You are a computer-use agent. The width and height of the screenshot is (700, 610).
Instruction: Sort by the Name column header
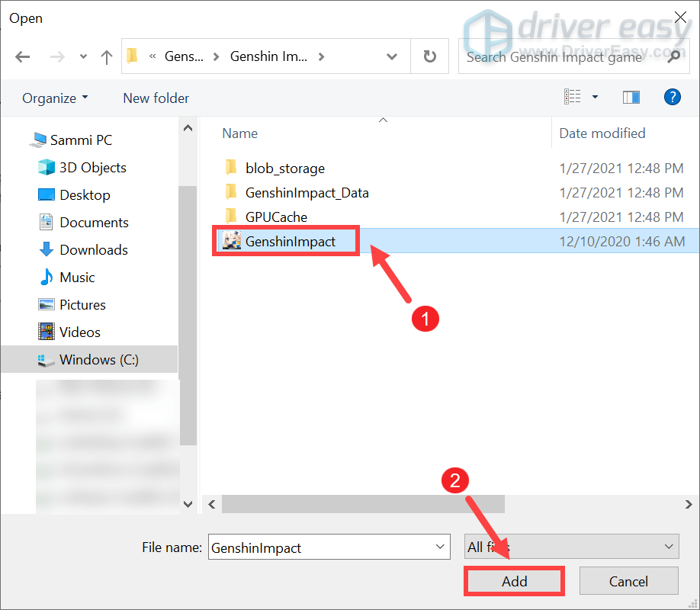coord(239,133)
